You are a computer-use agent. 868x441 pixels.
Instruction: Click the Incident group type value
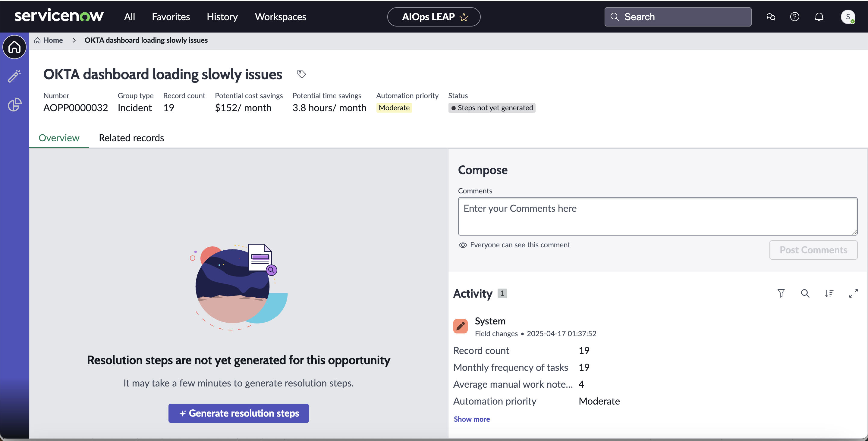134,108
